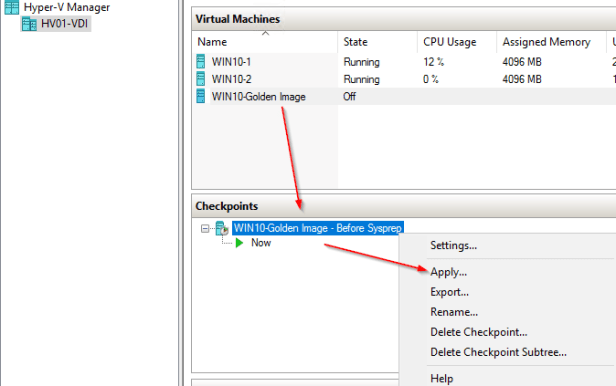Click the Checkpoints panel header
This screenshot has width=616, height=386.
(x=404, y=206)
